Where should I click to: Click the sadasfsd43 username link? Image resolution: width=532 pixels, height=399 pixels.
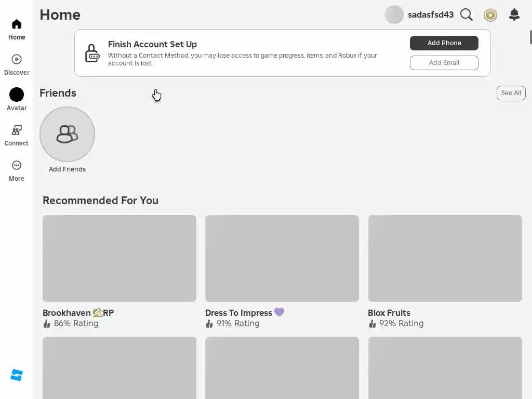click(x=431, y=15)
